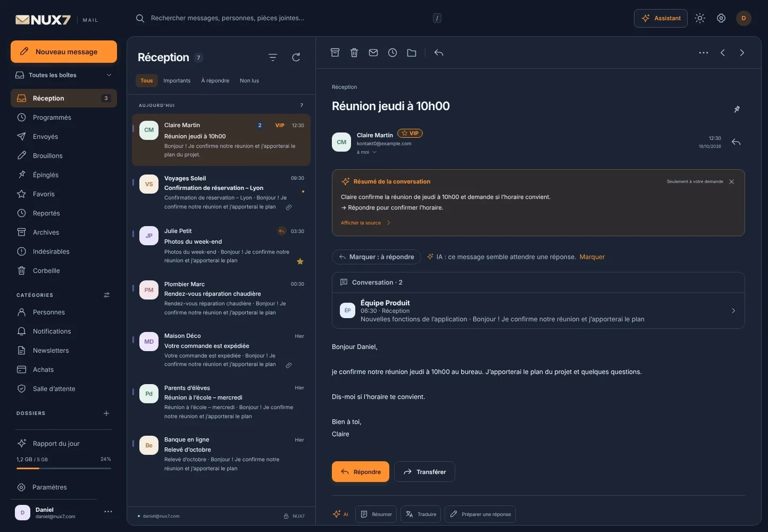
Task: Click reply arrow icon in message toolbar
Action: pyautogui.click(x=439, y=53)
